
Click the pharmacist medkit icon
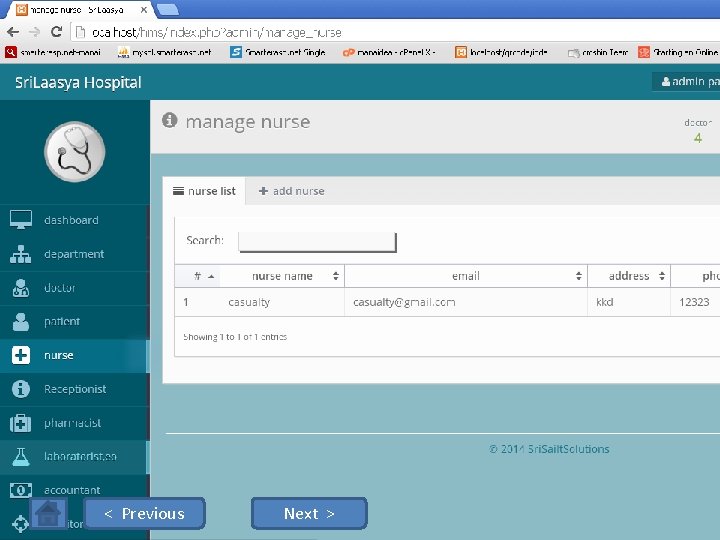[x=21, y=423]
